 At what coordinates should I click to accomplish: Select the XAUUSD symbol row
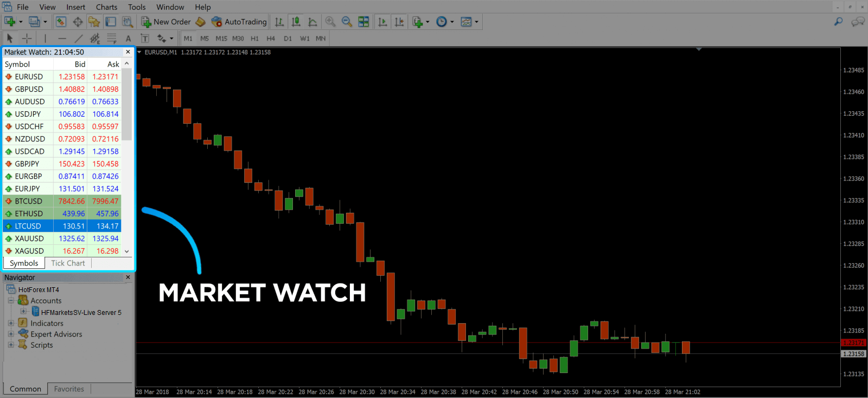click(x=62, y=238)
